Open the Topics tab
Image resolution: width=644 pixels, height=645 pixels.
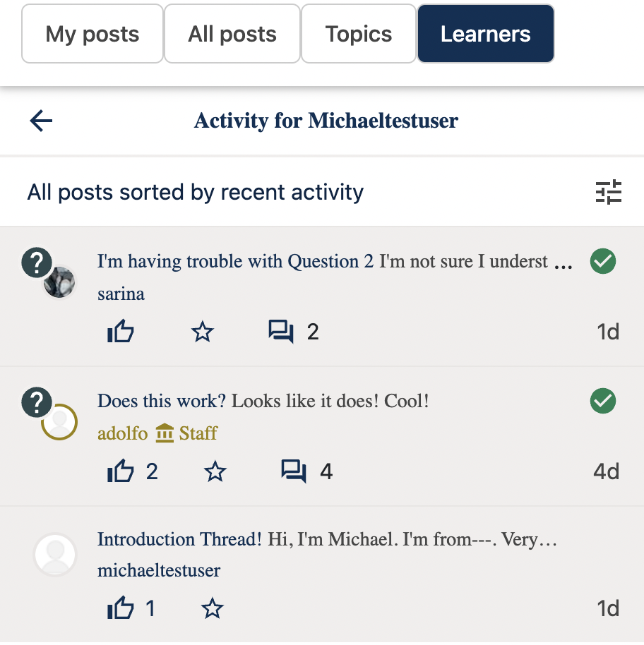359,34
